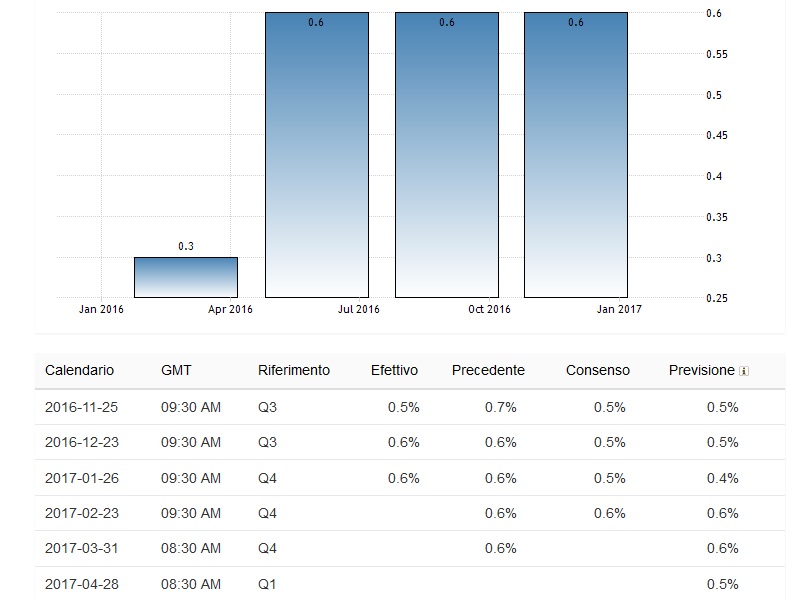Click the Jan 2016 x-axis label

pyautogui.click(x=101, y=309)
